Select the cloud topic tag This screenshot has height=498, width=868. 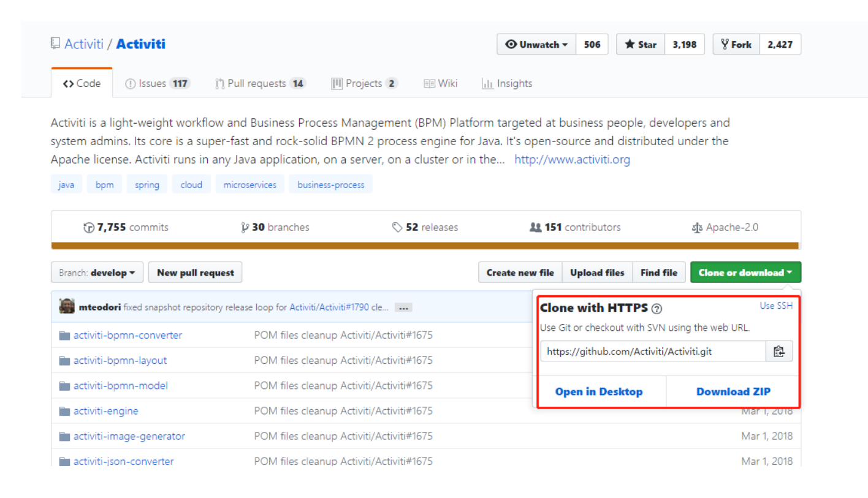(191, 184)
